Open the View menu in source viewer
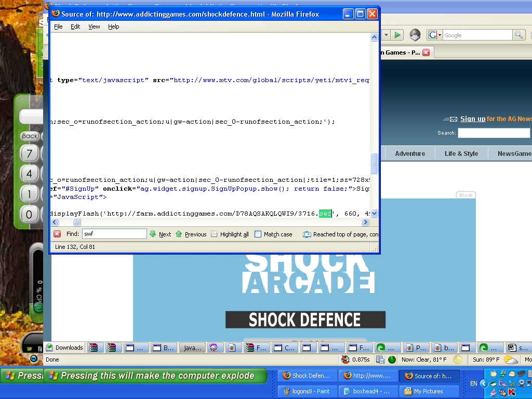The height and width of the screenshot is (399, 532). coord(94,26)
